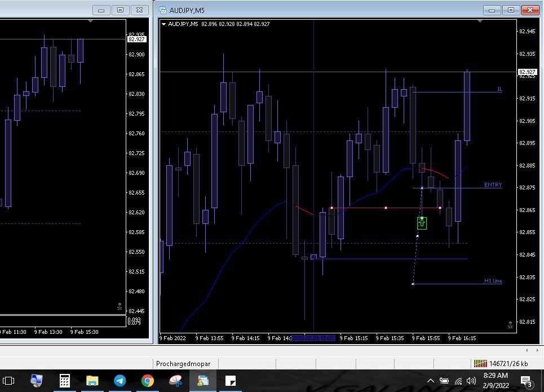Select the 1L line label
The width and height of the screenshot is (544, 392).
pyautogui.click(x=499, y=89)
